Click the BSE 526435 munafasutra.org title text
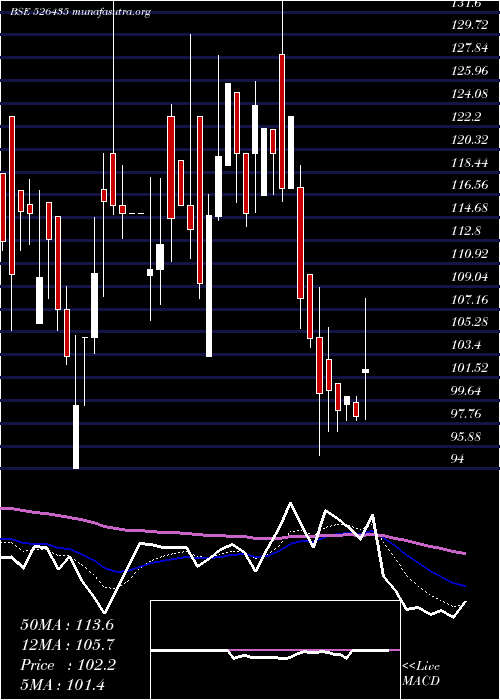Image resolution: width=500 pixels, height=700 pixels. pyautogui.click(x=80, y=12)
